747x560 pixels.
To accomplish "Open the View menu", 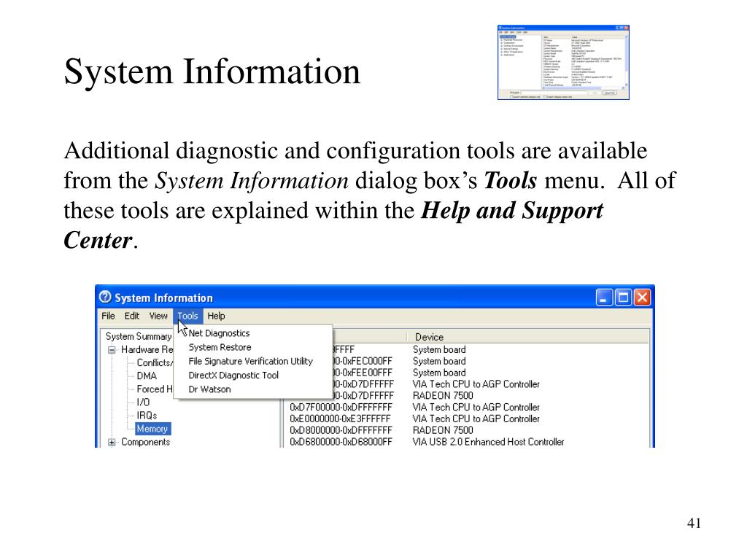I will 158,316.
